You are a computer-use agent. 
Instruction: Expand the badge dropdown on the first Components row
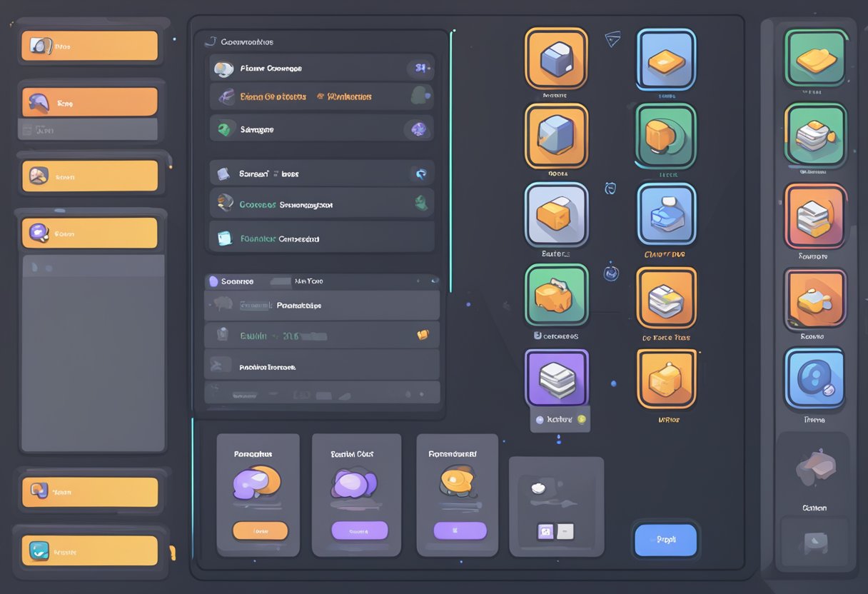(x=420, y=69)
